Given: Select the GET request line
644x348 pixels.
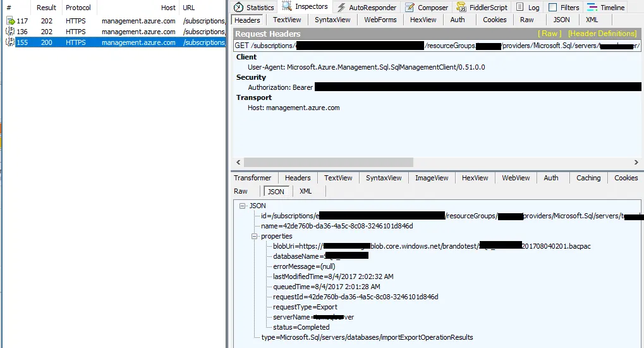Looking at the screenshot, I should [437, 46].
